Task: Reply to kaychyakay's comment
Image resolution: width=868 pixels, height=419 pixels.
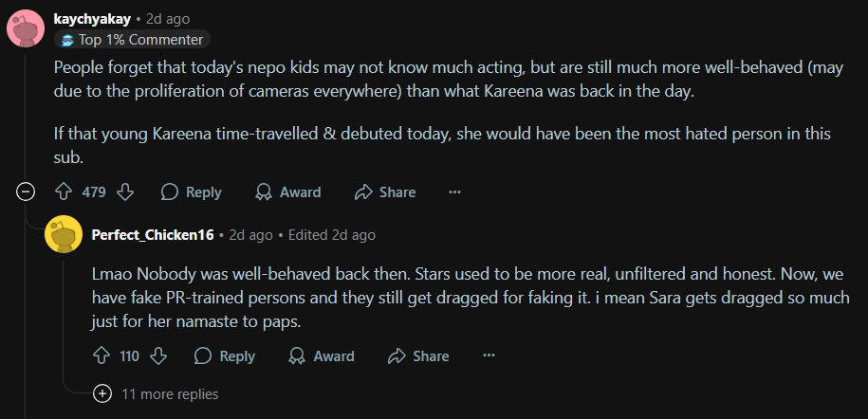Action: pos(192,191)
